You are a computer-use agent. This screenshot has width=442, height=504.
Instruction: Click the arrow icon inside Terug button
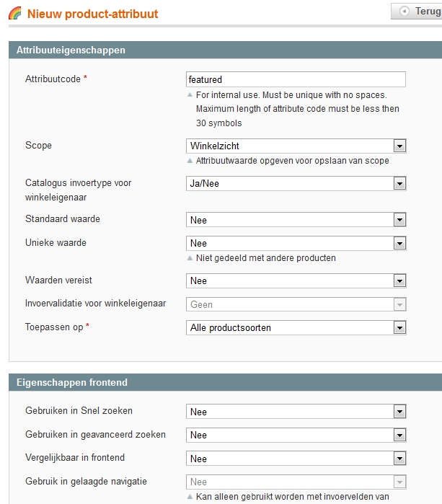pos(405,12)
